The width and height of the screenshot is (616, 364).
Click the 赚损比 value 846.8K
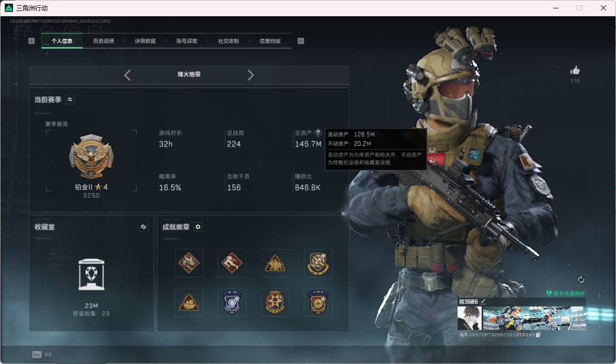(307, 188)
